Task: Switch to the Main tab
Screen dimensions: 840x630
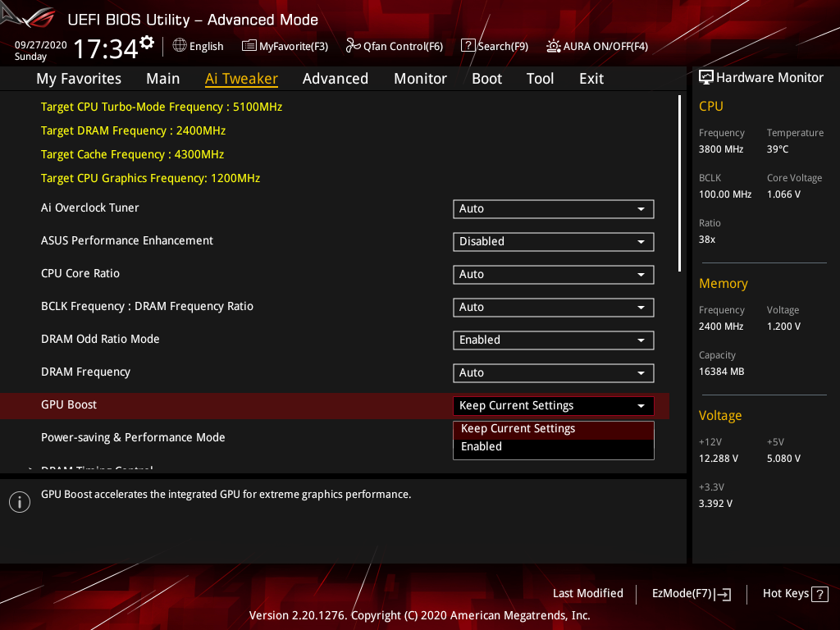Action: point(163,79)
